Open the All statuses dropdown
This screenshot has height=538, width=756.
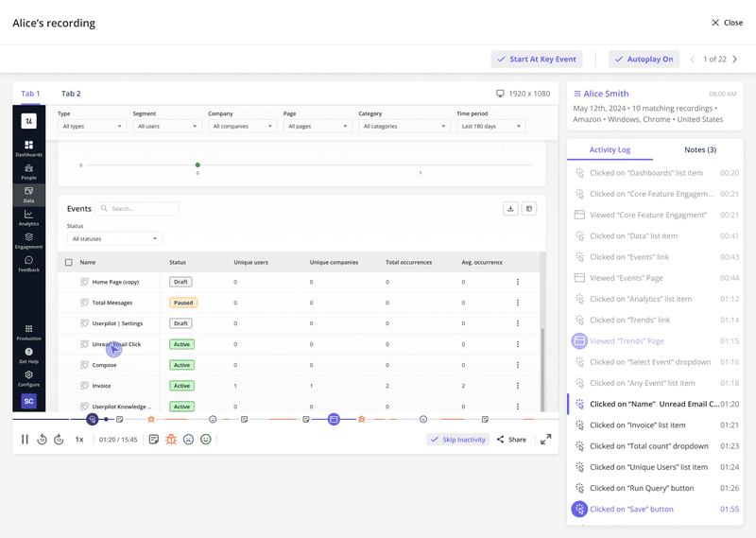tap(114, 239)
